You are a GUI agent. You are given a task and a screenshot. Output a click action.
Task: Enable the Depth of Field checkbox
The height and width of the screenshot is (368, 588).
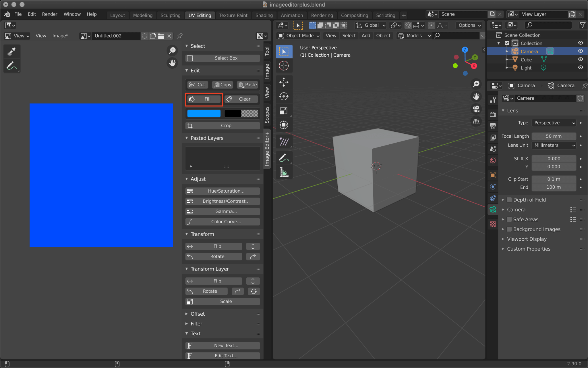click(509, 200)
